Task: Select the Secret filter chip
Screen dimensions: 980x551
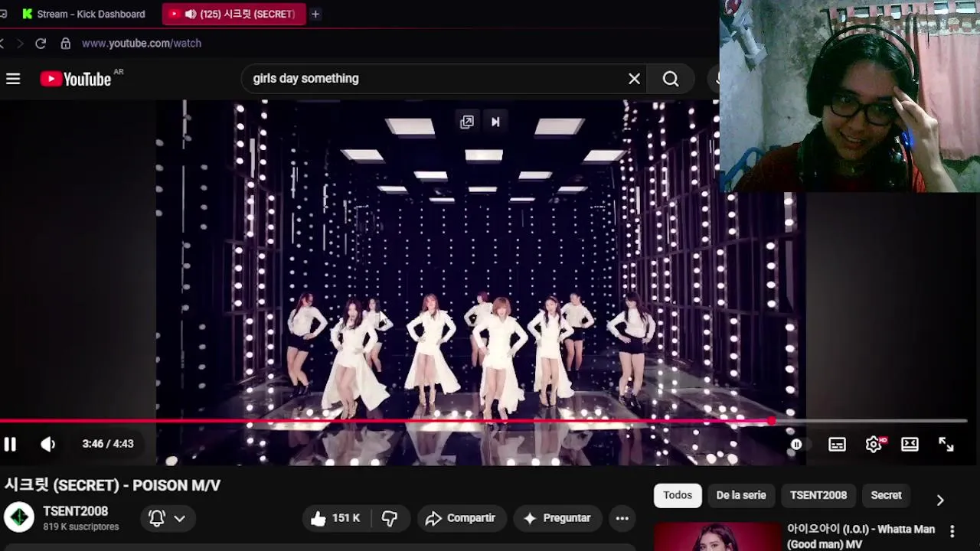Action: (887, 495)
